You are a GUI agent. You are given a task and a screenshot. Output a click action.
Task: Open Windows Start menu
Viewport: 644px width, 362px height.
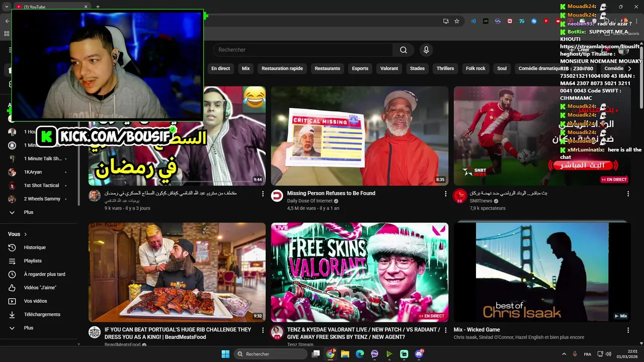point(225,354)
